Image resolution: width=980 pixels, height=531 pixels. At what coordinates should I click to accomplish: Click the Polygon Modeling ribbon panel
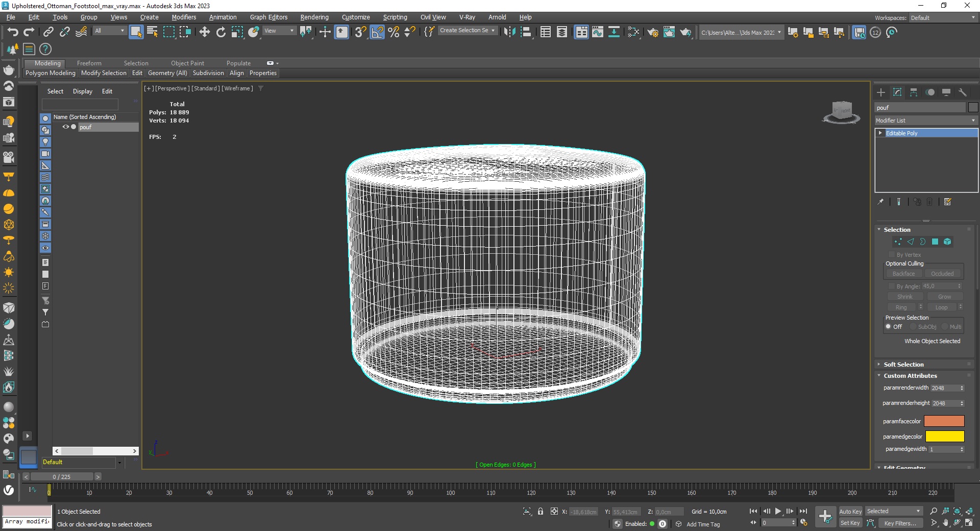click(51, 73)
